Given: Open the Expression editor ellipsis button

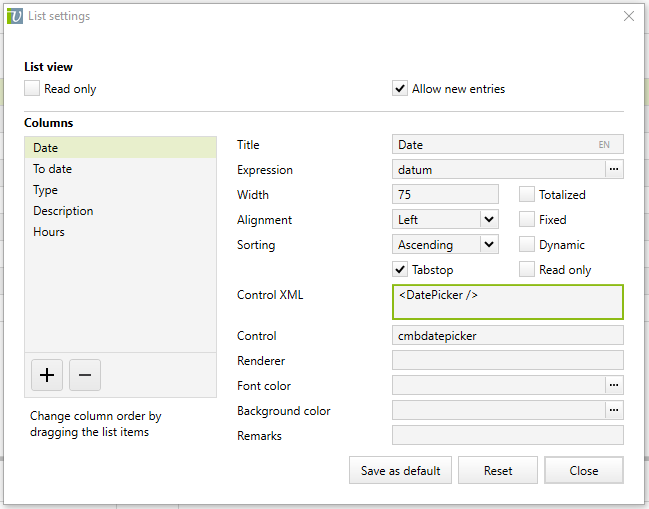Looking at the screenshot, I should (614, 169).
